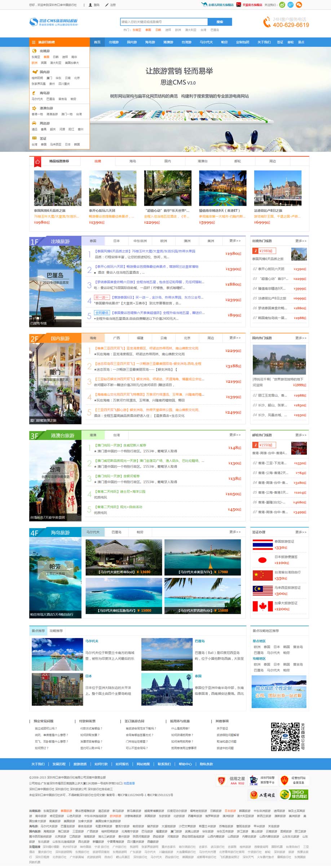Viewport: 331px width, 868px height.
Task: Click the China map icon for 国内游
Action: 35,72
